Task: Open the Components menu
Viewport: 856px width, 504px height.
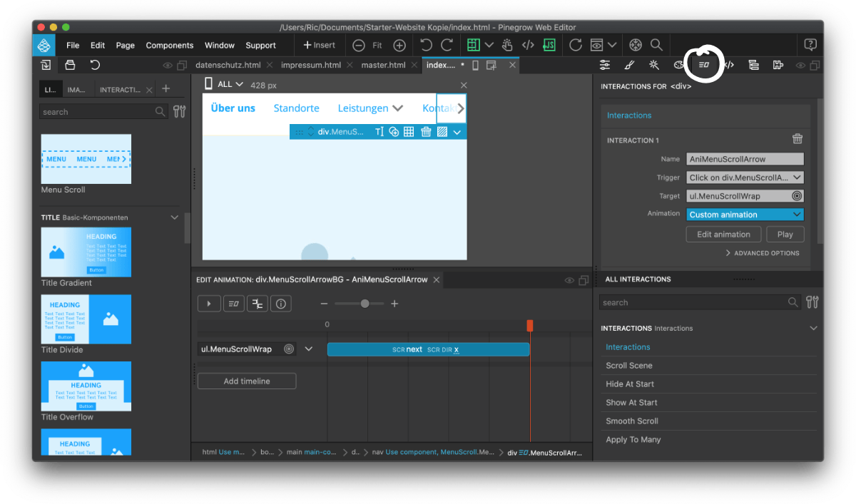Action: pyautogui.click(x=170, y=45)
